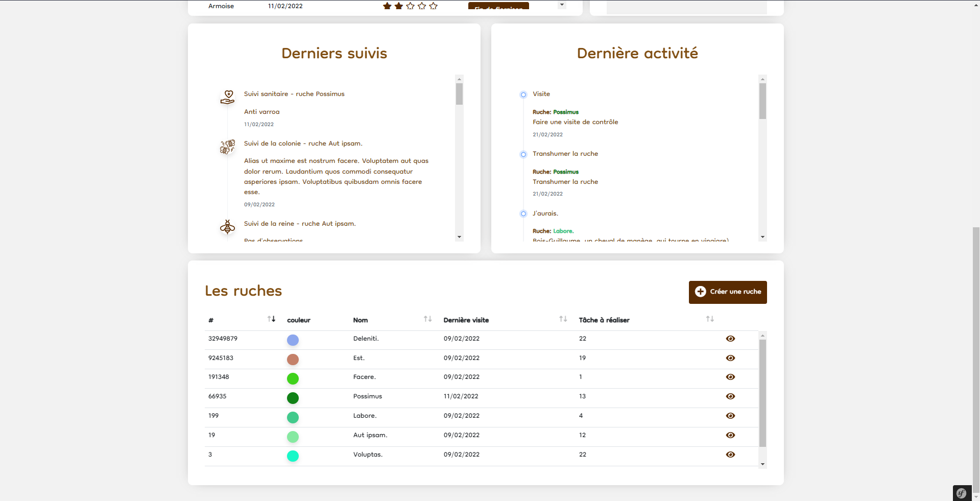Click the scroll down arrow of hives table
This screenshot has height=501, width=980.
[762, 464]
